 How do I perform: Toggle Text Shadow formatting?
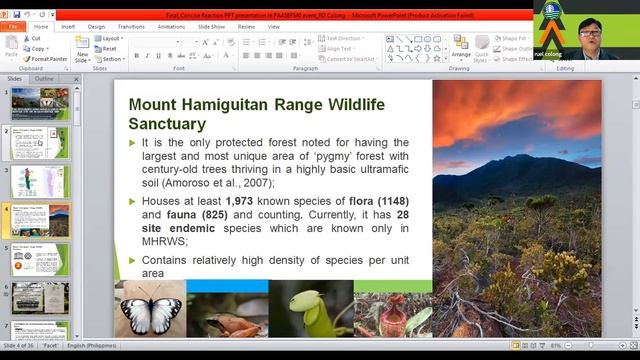[170, 56]
